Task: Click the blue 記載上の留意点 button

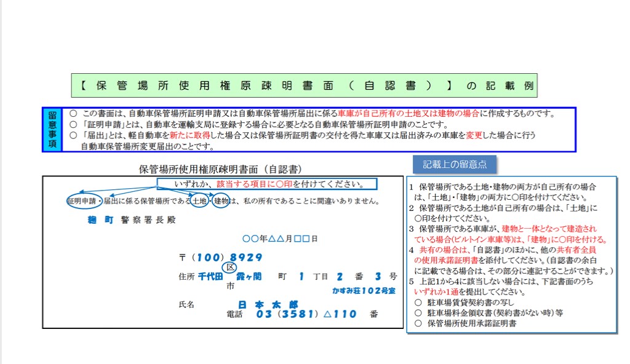Action: click(455, 164)
